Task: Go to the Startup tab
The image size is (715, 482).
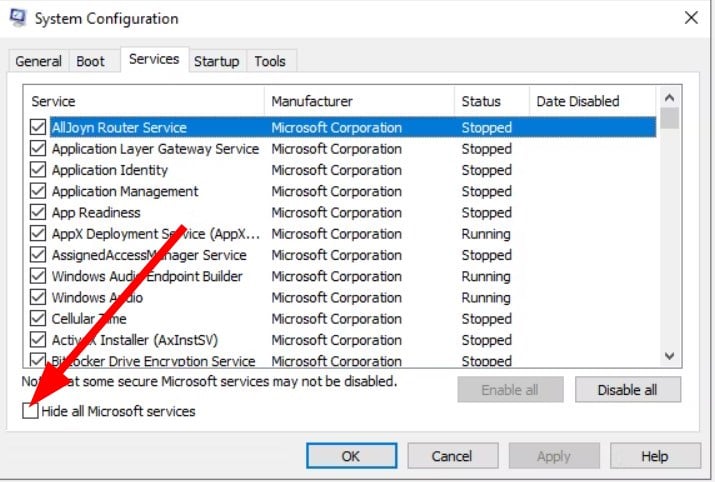Action: click(x=216, y=61)
